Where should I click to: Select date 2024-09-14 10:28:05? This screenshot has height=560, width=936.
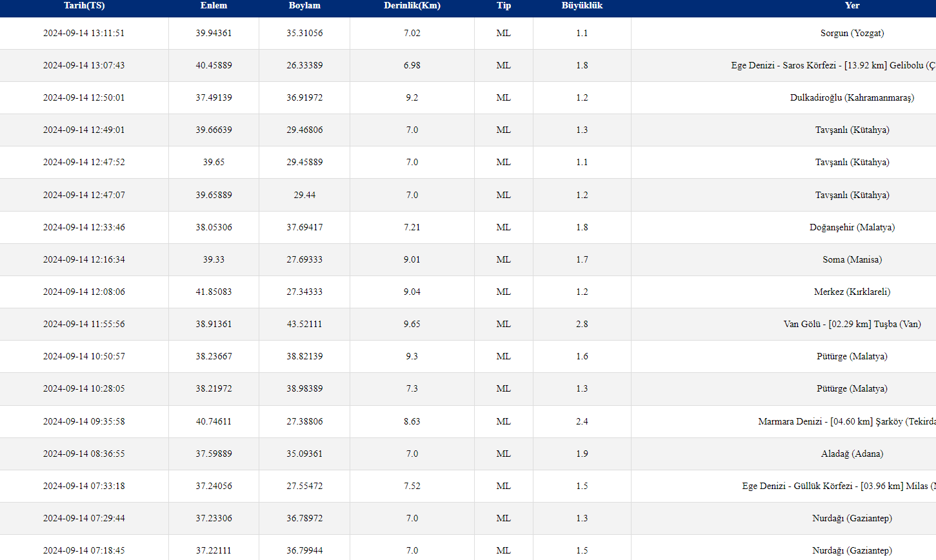(x=84, y=388)
